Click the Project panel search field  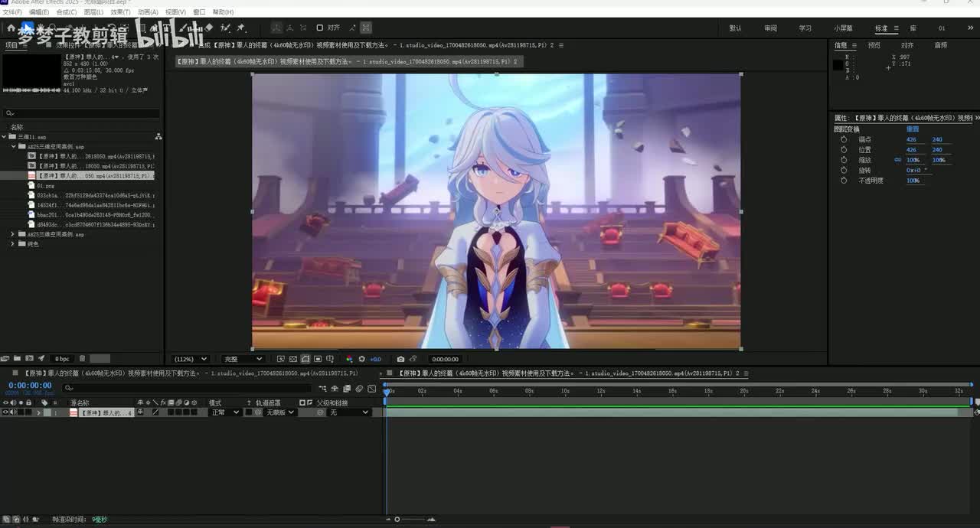coord(81,113)
